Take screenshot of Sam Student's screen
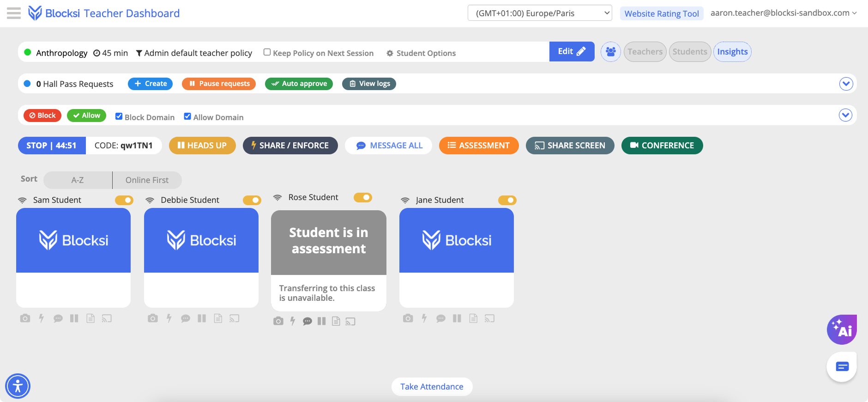 (25, 318)
